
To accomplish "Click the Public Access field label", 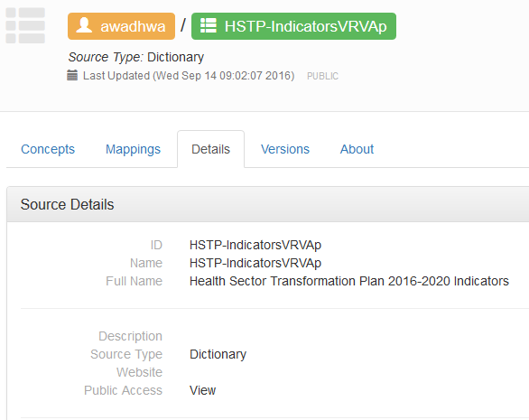I will point(123,390).
